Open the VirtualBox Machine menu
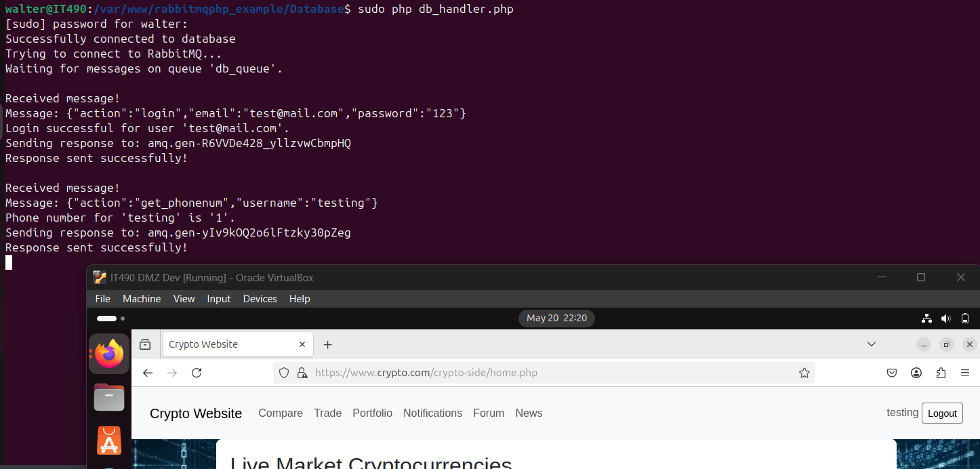 (142, 299)
